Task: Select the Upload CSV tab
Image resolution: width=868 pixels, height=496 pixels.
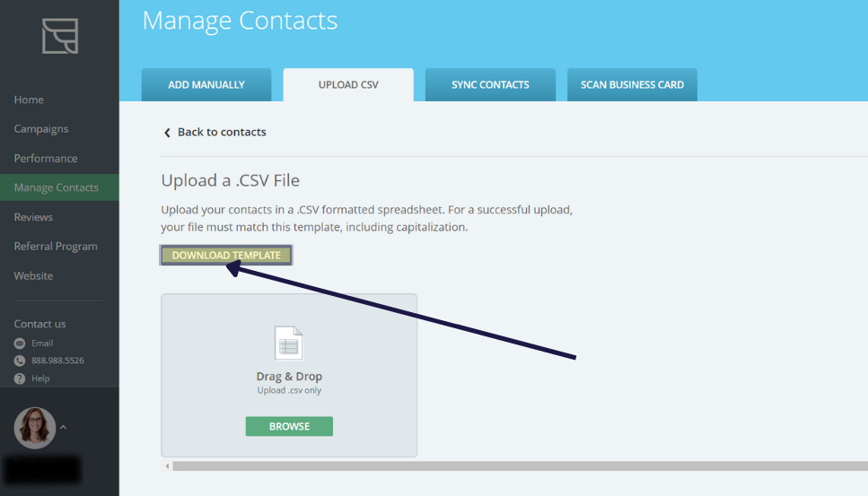Action: pos(348,85)
